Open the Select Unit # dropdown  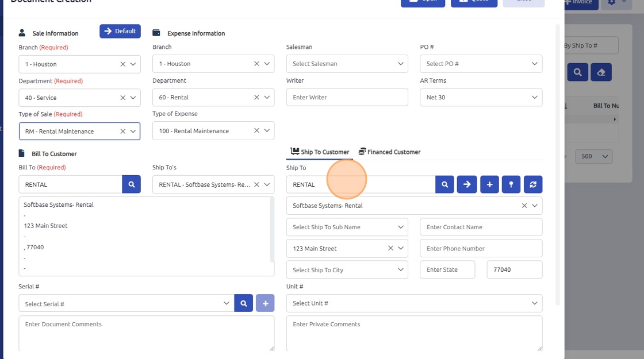tap(414, 303)
